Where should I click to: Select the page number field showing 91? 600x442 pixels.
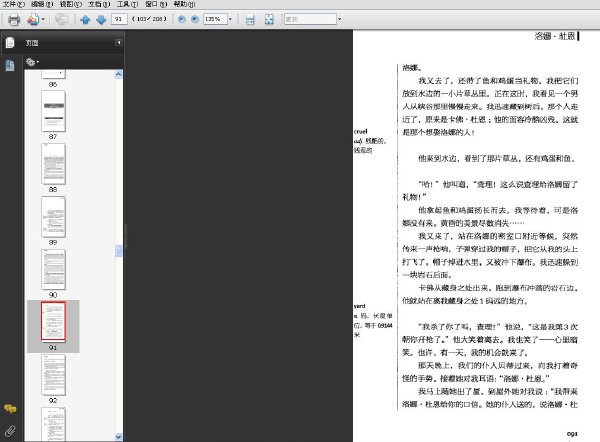coord(119,19)
